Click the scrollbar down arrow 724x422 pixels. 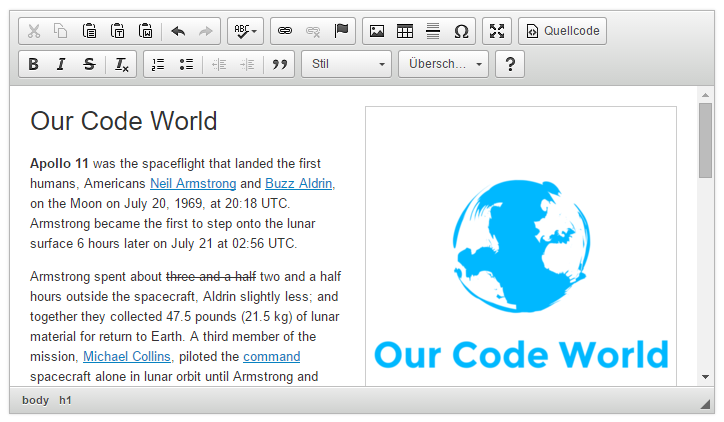click(705, 377)
